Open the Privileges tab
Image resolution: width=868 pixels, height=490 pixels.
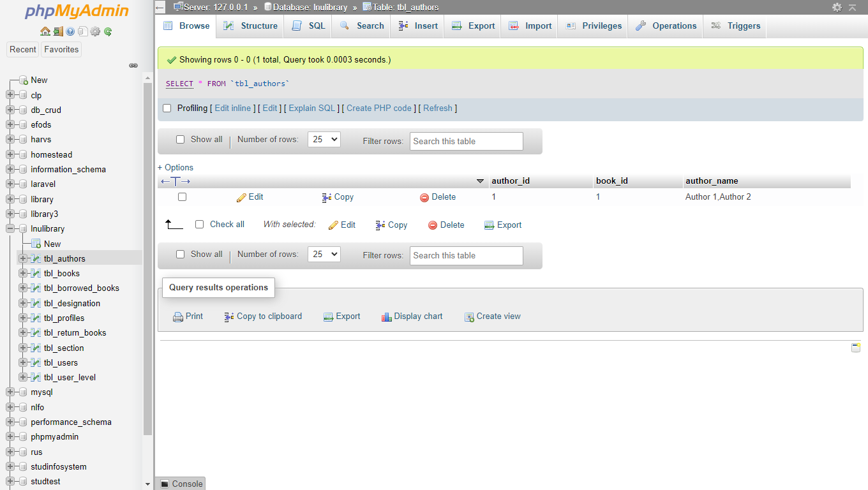[593, 26]
